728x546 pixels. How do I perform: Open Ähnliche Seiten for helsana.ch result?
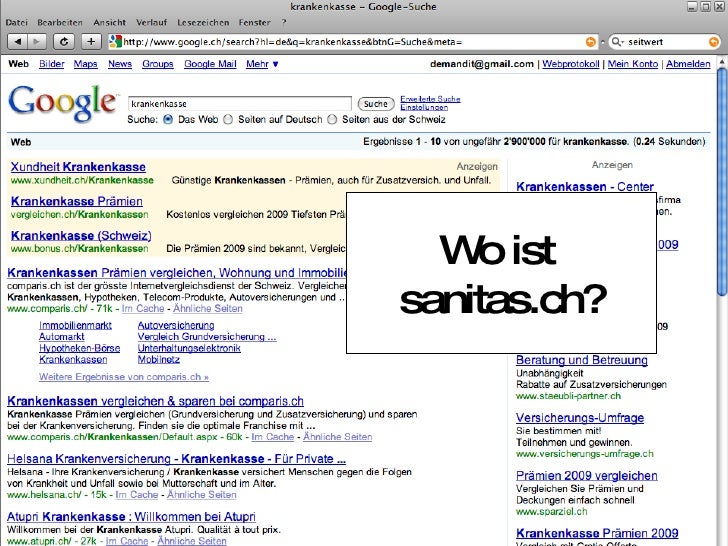(x=202, y=495)
